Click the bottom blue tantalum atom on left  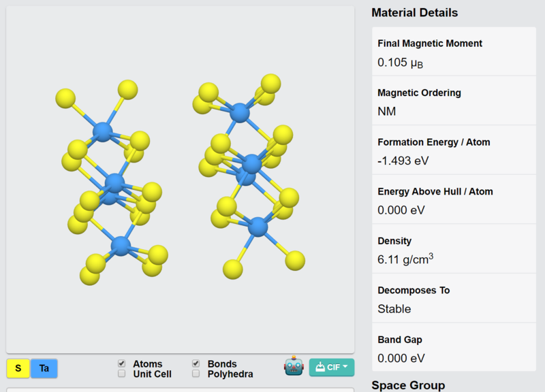pos(121,246)
